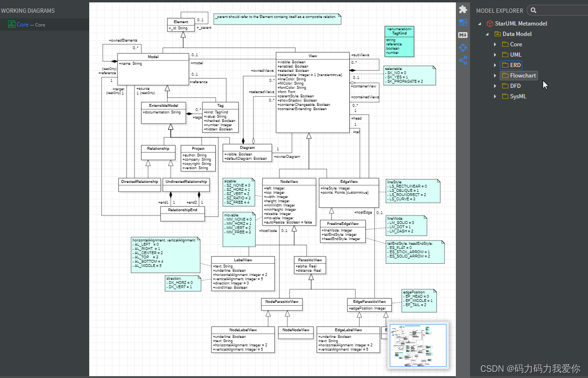The width and height of the screenshot is (588, 378).
Task: Select the EdgeLabelView class title
Action: tap(348, 330)
